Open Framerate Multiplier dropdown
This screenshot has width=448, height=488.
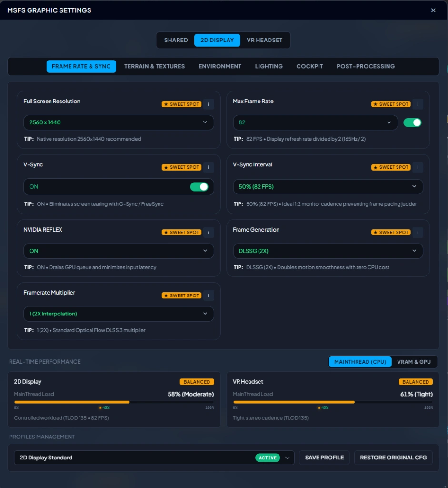119,314
